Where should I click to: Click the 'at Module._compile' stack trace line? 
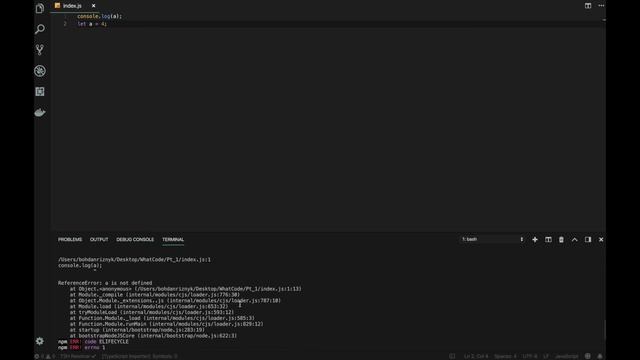(155, 295)
